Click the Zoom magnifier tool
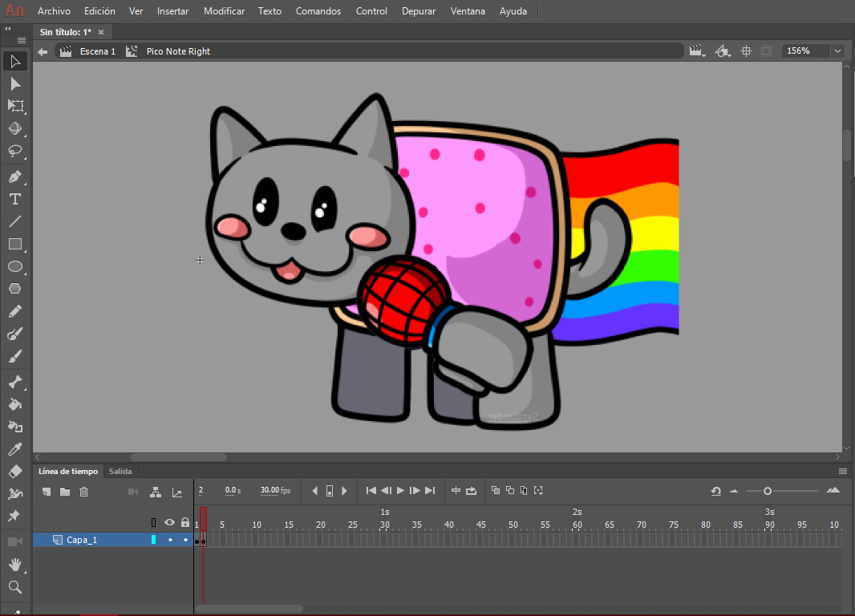Screen dimensions: 855x616 coord(14,588)
